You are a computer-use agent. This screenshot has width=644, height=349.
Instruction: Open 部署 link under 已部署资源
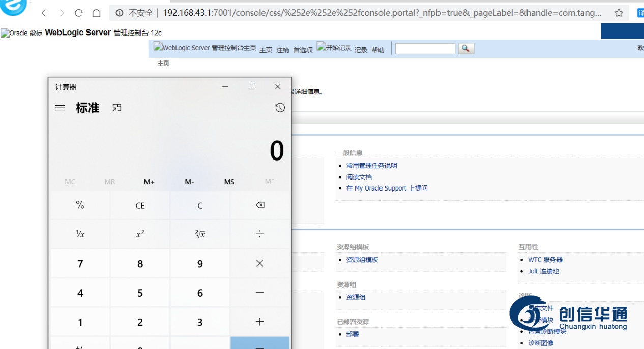[x=353, y=334]
